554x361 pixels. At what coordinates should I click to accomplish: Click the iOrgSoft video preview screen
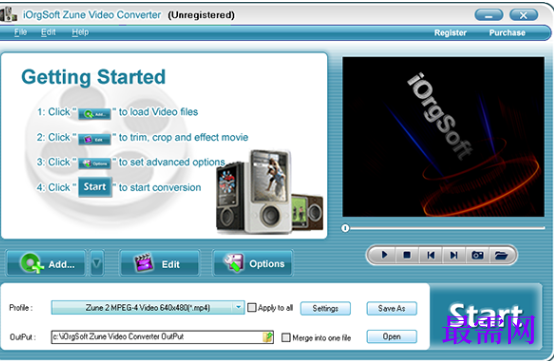(x=443, y=136)
